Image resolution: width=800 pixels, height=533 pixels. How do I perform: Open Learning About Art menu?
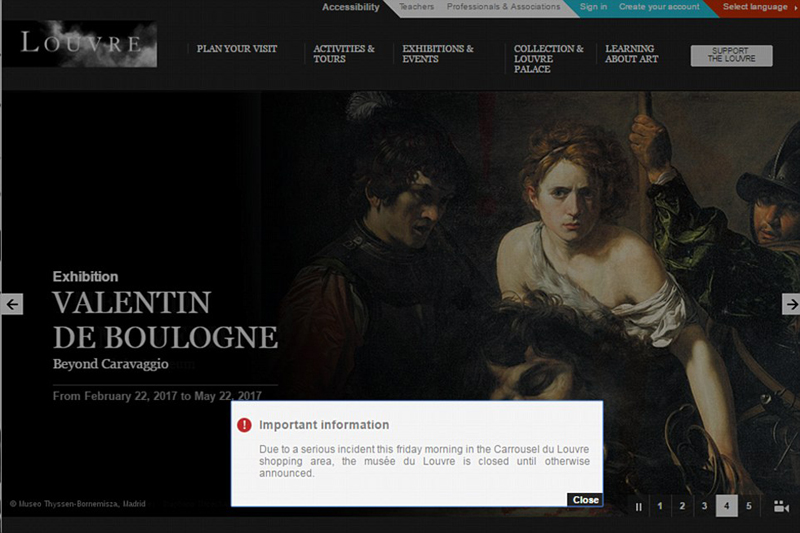631,54
